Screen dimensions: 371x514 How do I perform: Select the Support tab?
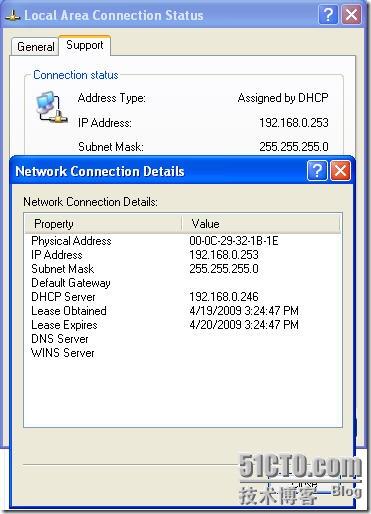(85, 45)
